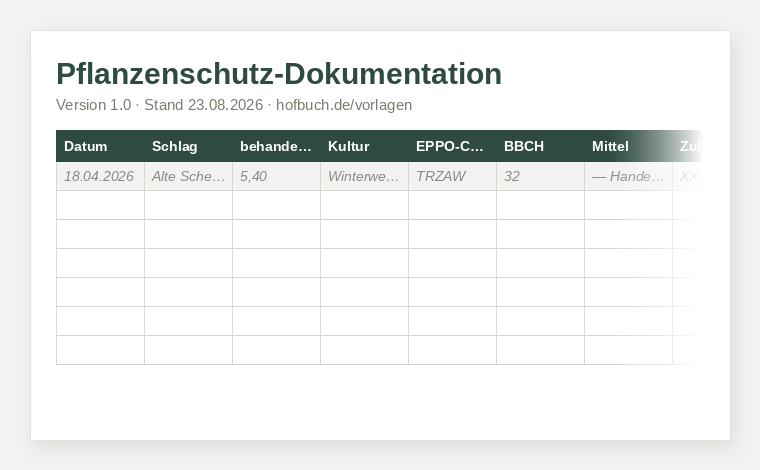760x470 pixels.
Task: Select example date cell 18.04.2026
Action: pos(100,176)
